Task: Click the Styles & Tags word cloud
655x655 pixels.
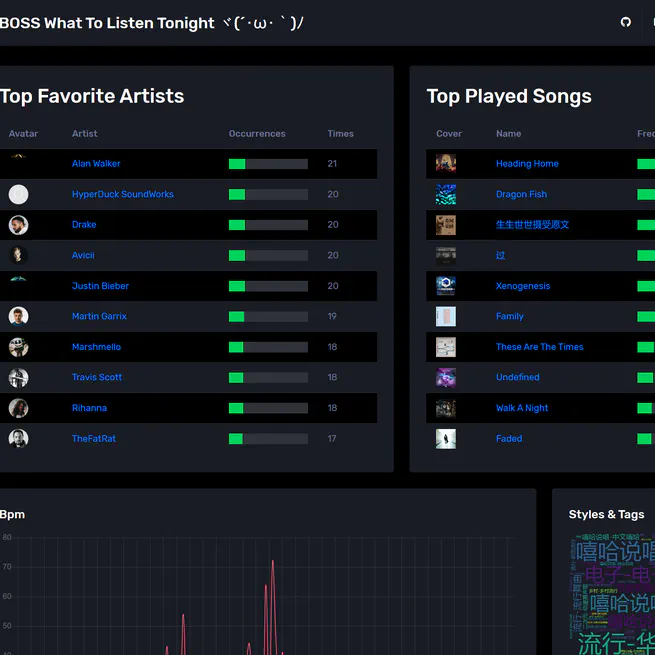Action: coord(612,595)
